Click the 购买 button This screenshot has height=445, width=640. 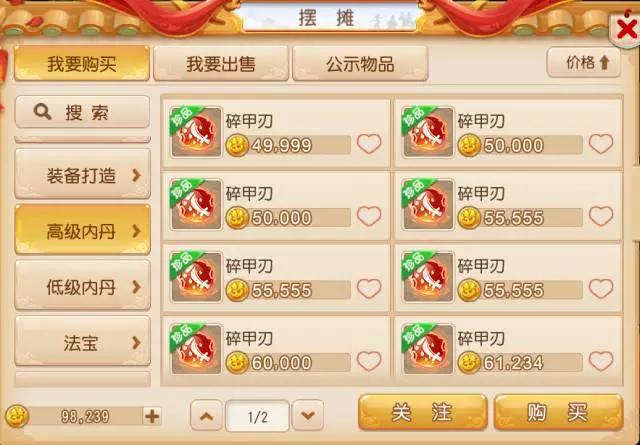558,412
